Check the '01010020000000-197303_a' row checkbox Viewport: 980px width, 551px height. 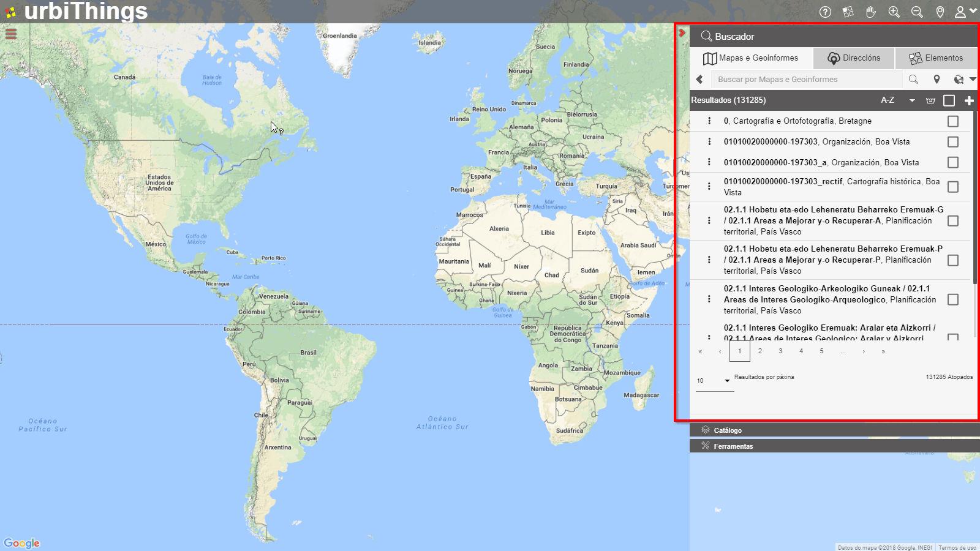point(953,162)
